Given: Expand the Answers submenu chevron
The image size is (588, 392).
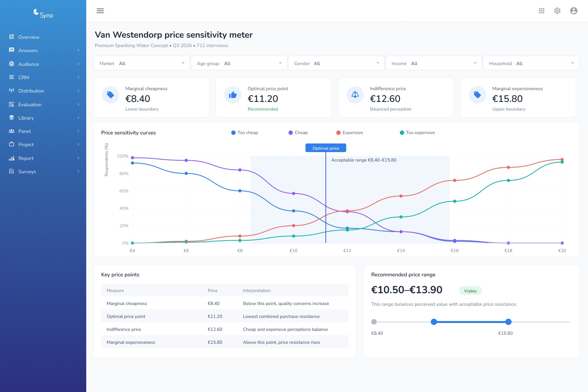Looking at the screenshot, I should [78, 50].
